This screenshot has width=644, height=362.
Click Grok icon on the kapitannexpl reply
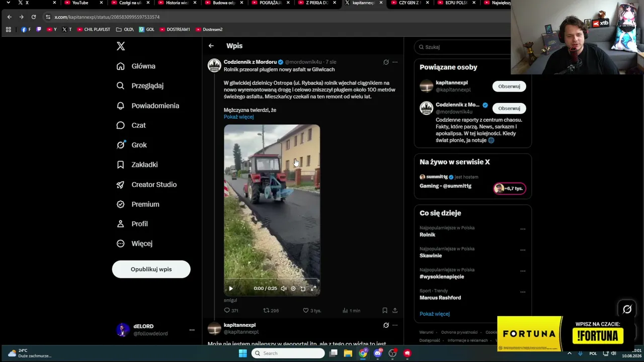pos(386,325)
